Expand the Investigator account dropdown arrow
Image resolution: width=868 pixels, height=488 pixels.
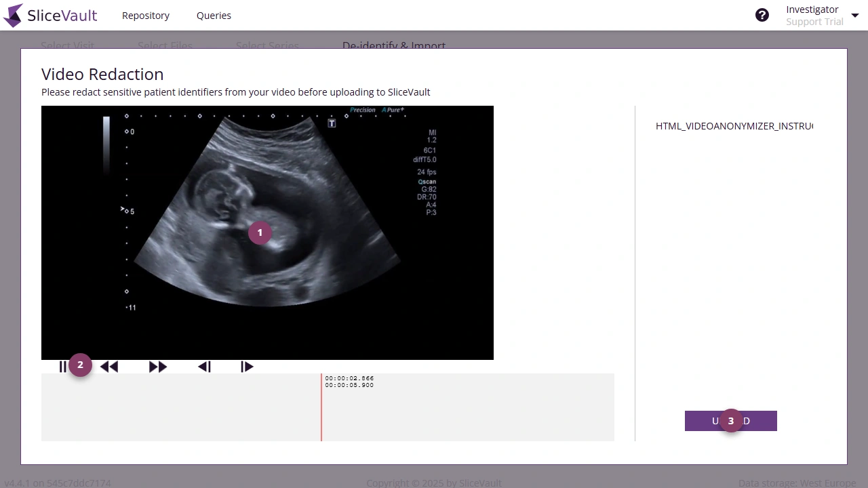coord(854,16)
